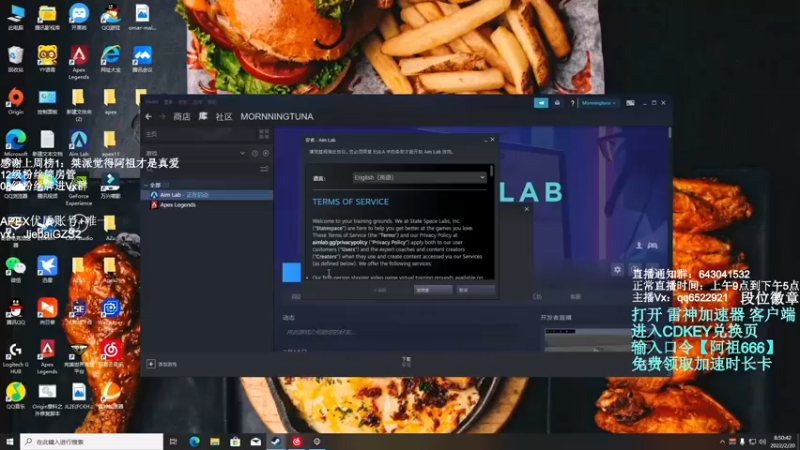
Task: Open the 商店 store tab in Steam
Action: pos(182,117)
